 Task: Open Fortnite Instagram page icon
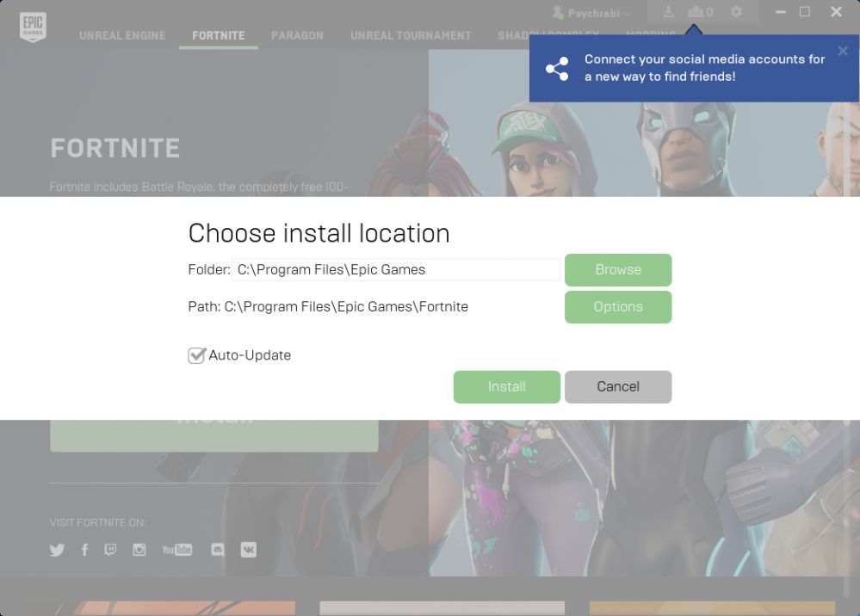[139, 550]
